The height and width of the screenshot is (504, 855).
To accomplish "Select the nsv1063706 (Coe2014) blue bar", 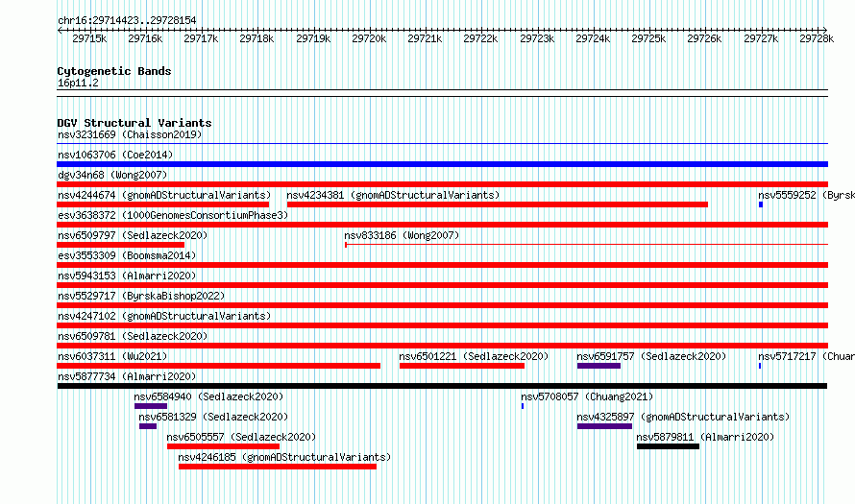I will 442,164.
